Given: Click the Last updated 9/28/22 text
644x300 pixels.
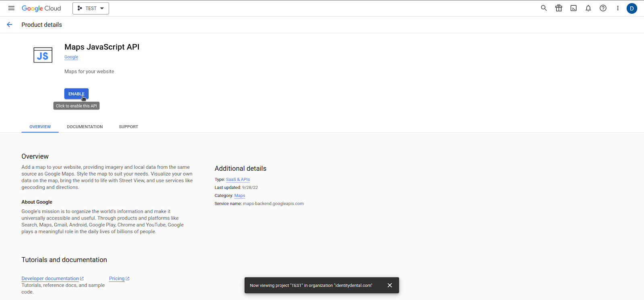Looking at the screenshot, I should (x=236, y=188).
